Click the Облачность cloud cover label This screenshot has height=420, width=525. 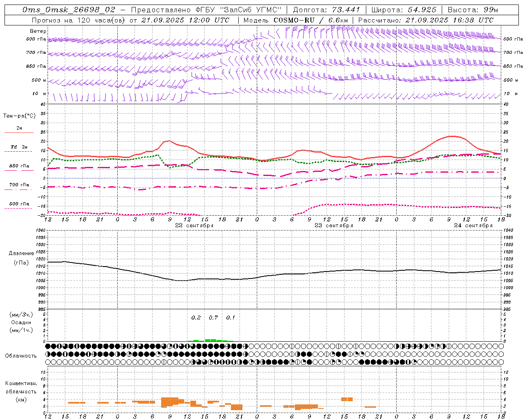click(x=21, y=356)
